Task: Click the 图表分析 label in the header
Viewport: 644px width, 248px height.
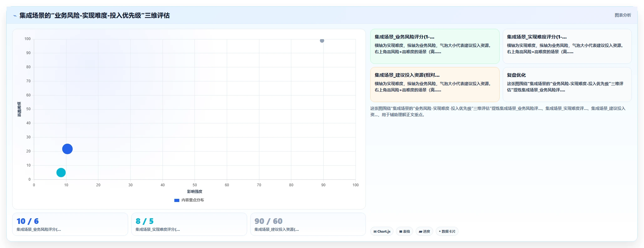Action: 623,15
